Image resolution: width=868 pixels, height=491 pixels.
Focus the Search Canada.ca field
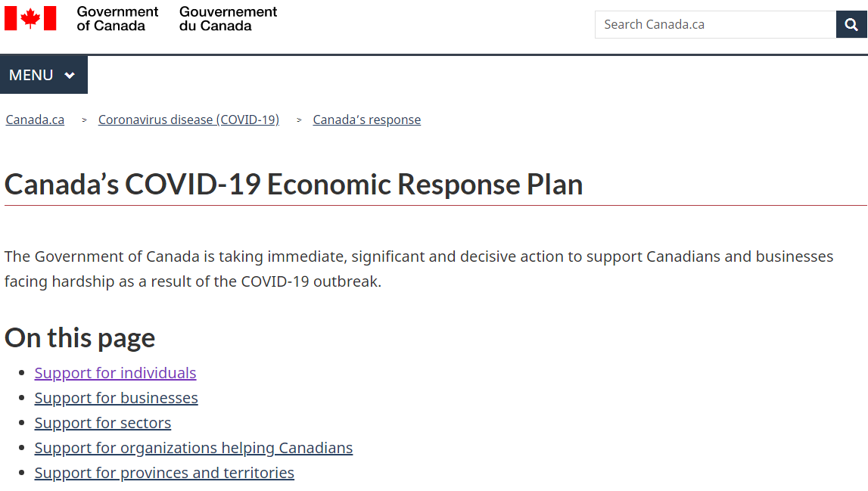click(x=715, y=24)
